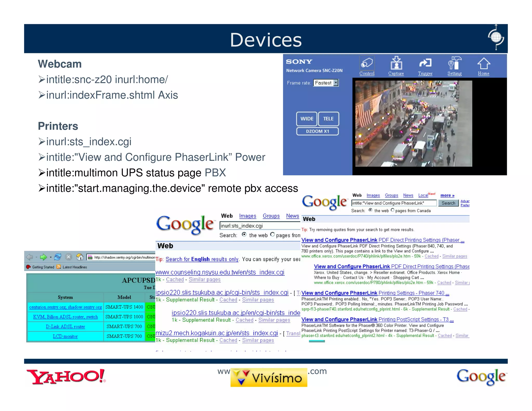Click the browser Home house icon
This screenshot has width=532, height=411.
80,257
